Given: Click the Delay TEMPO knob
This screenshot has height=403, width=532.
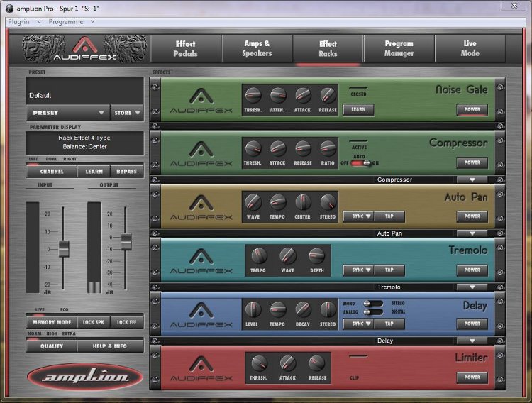Looking at the screenshot, I should pos(278,309).
